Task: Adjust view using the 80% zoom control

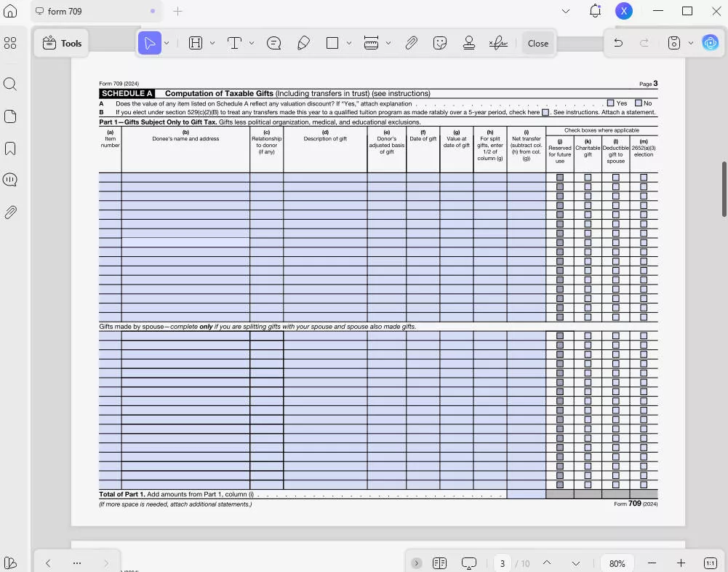Action: [x=617, y=563]
